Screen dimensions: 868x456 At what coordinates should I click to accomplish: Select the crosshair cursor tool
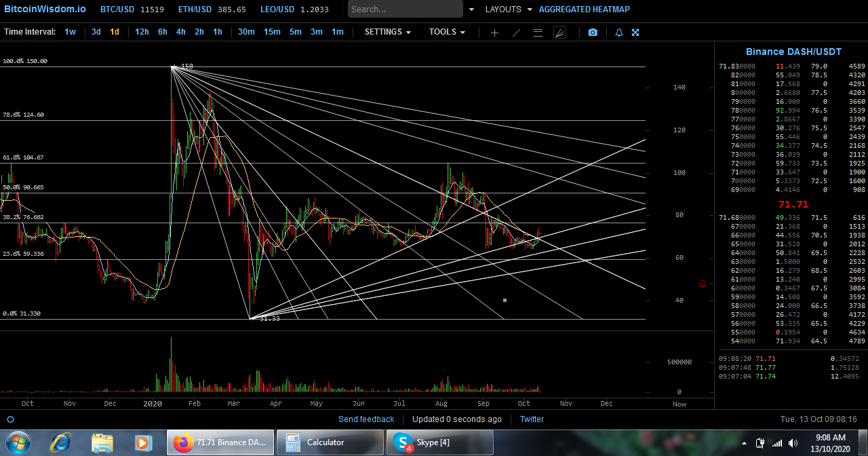(494, 33)
